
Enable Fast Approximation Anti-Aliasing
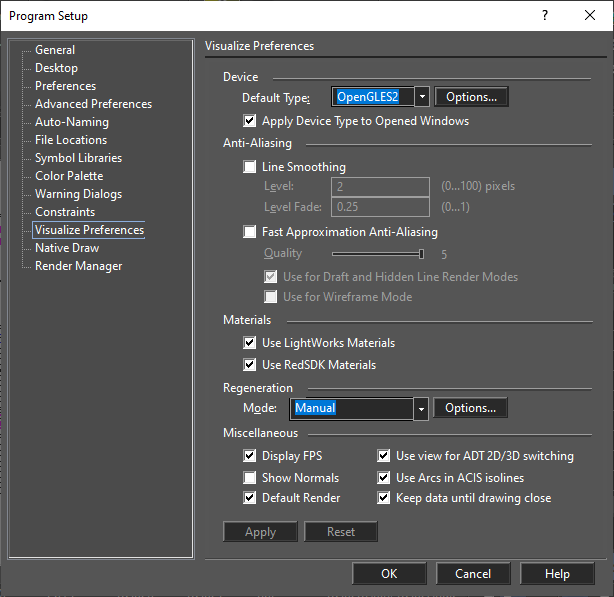coord(249,232)
